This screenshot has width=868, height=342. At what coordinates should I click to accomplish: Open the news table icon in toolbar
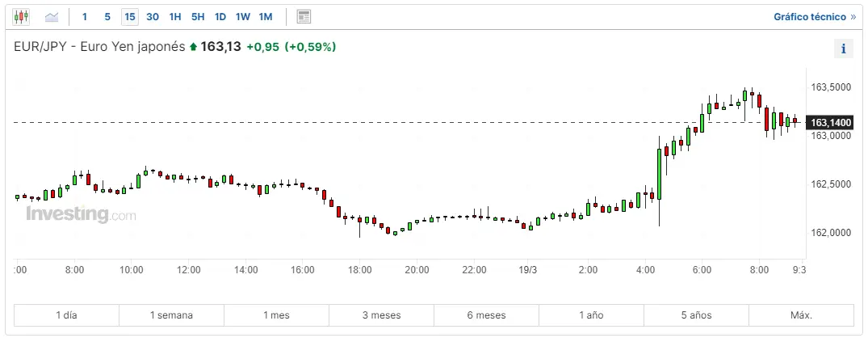[x=304, y=17]
